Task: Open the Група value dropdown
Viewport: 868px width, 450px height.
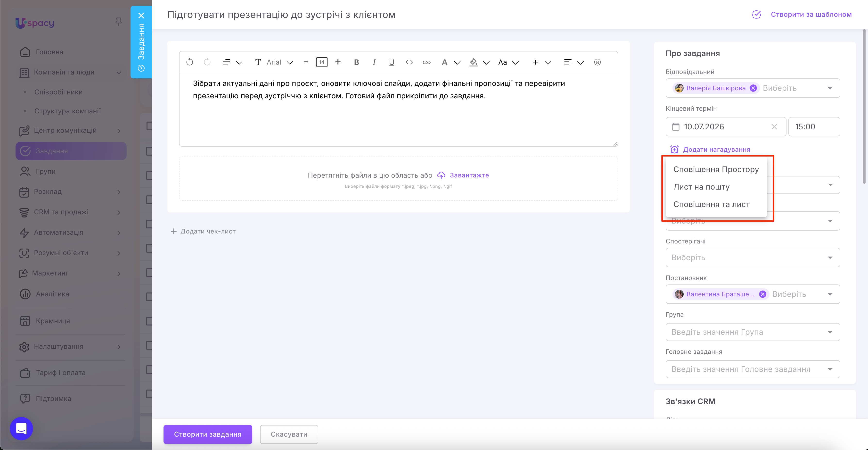Action: (753, 332)
